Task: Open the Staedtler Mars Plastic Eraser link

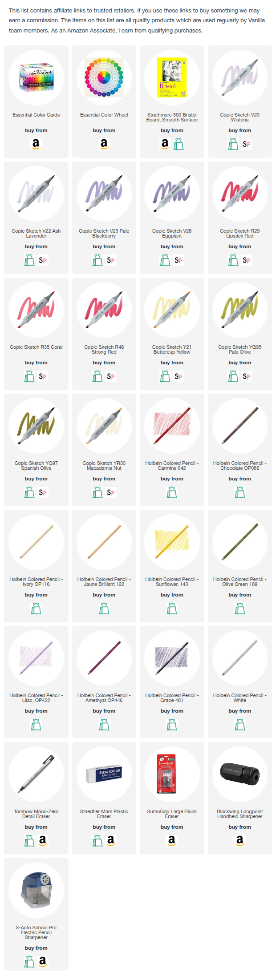Action: pyautogui.click(x=104, y=814)
